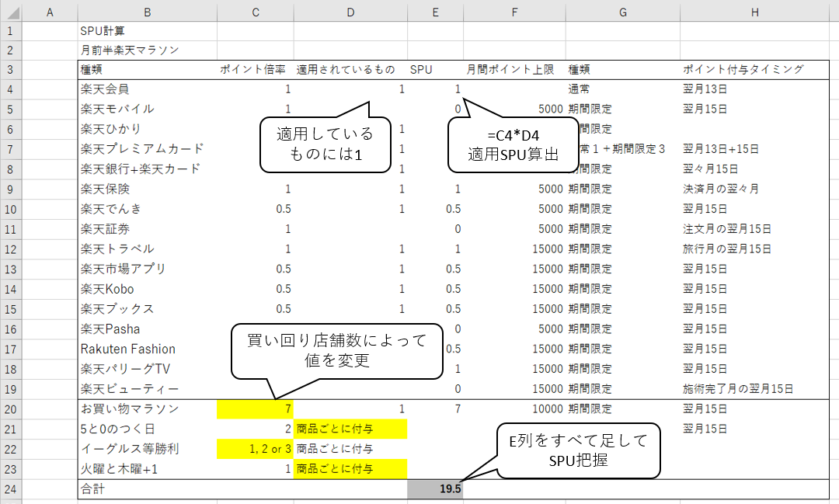Click the 翌々月15日 timing cell
839x504 pixels.
point(754,169)
